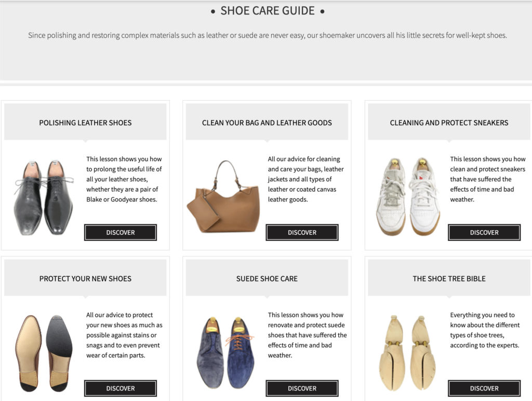532x401 pixels.
Task: Select the shoemaker secrets introduction text
Action: pos(267,36)
